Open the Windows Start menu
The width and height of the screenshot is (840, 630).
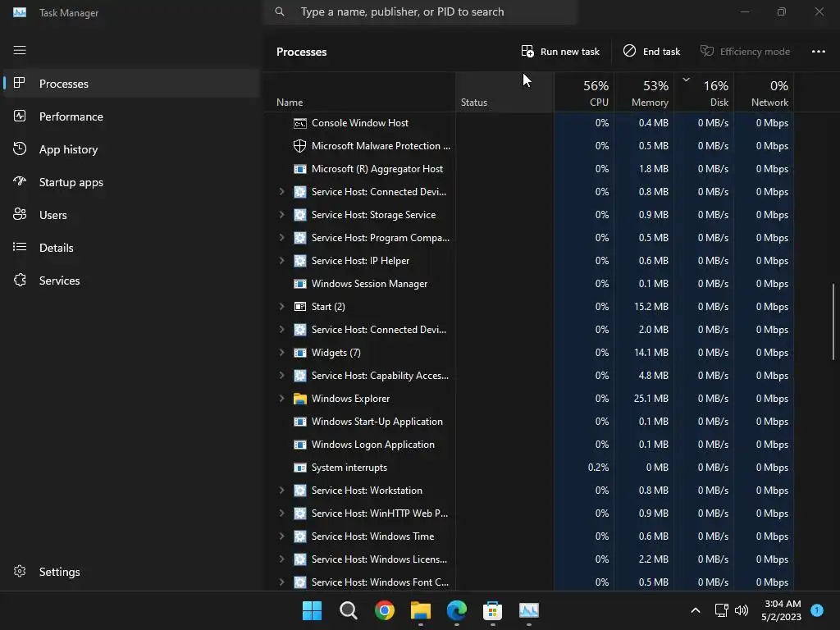[312, 610]
